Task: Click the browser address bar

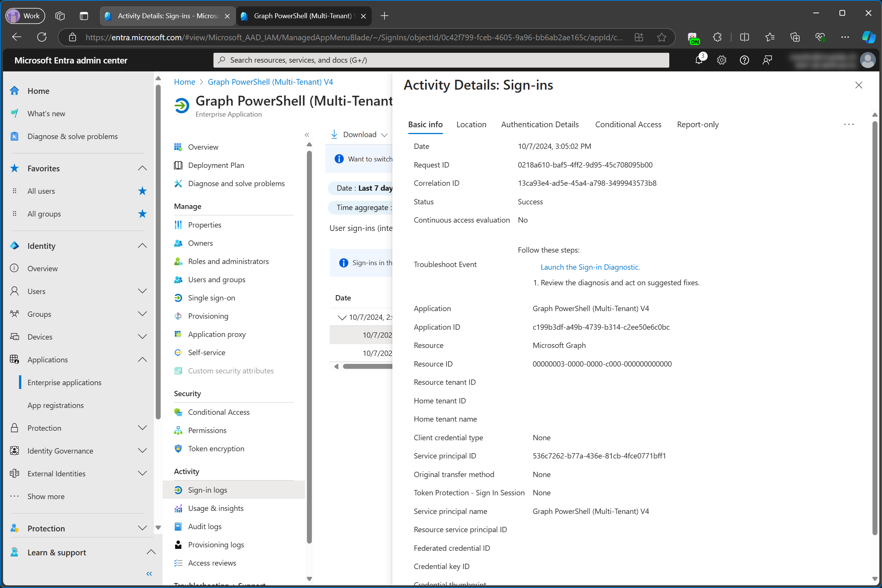Action: 353,37
